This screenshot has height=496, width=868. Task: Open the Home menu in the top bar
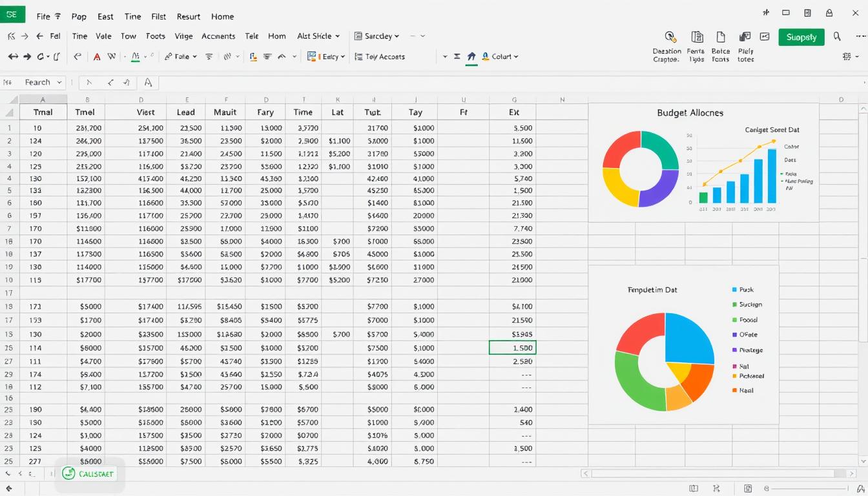tap(223, 16)
